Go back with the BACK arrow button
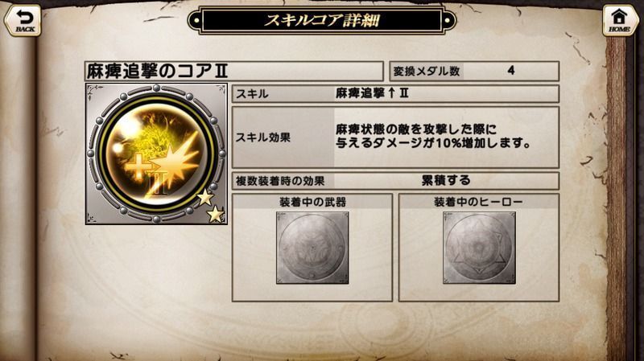Image resolution: width=644 pixels, height=361 pixels. (23, 21)
